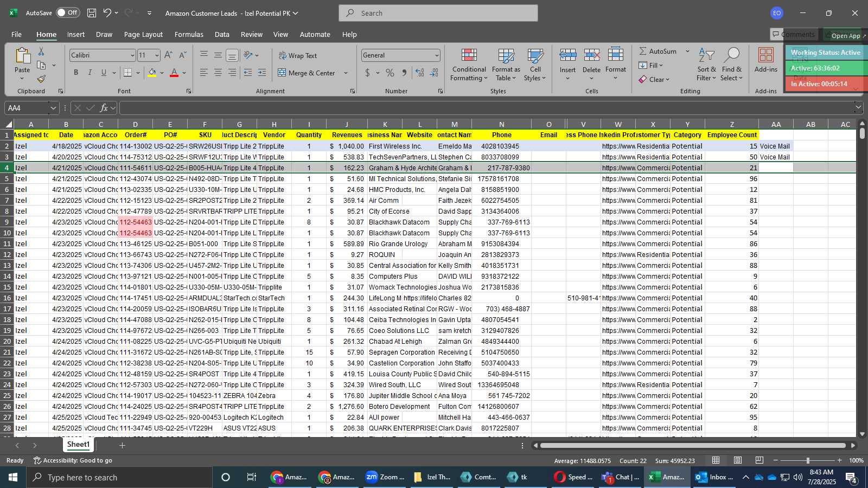Image resolution: width=868 pixels, height=488 pixels.
Task: Switch to the Automate tab
Action: tap(315, 34)
